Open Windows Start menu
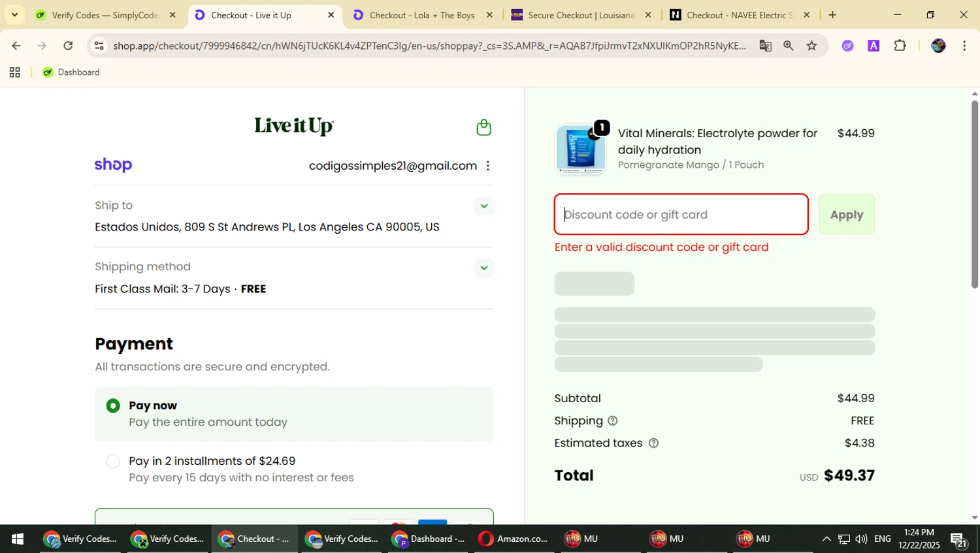The image size is (980, 553). coord(18,539)
